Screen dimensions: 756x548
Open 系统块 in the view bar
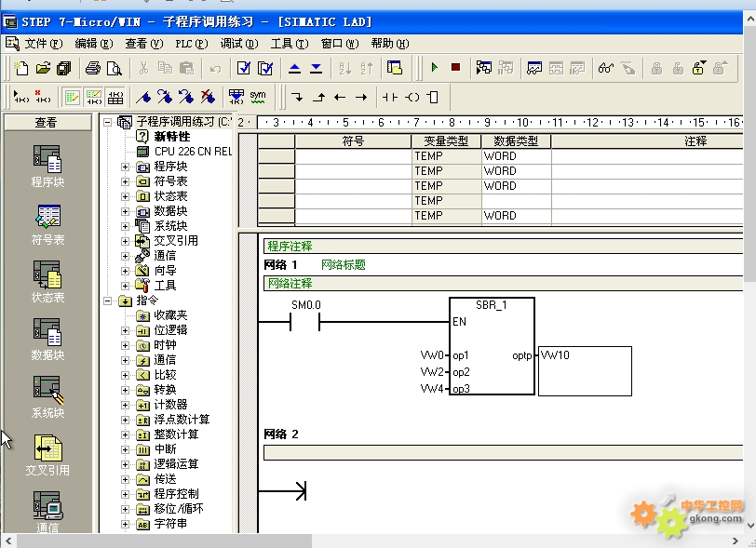[x=47, y=397]
